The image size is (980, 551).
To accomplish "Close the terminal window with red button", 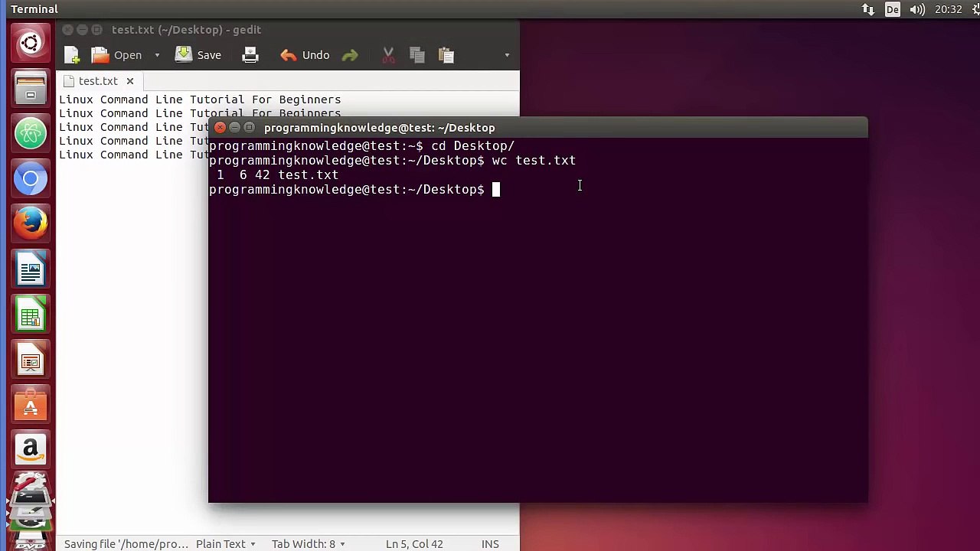I will click(x=220, y=128).
